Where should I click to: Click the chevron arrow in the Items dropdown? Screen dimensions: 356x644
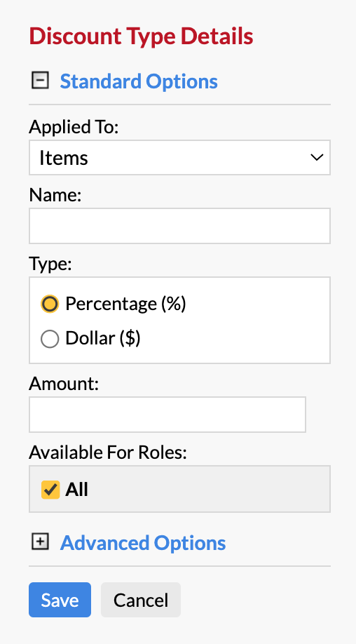tap(317, 157)
